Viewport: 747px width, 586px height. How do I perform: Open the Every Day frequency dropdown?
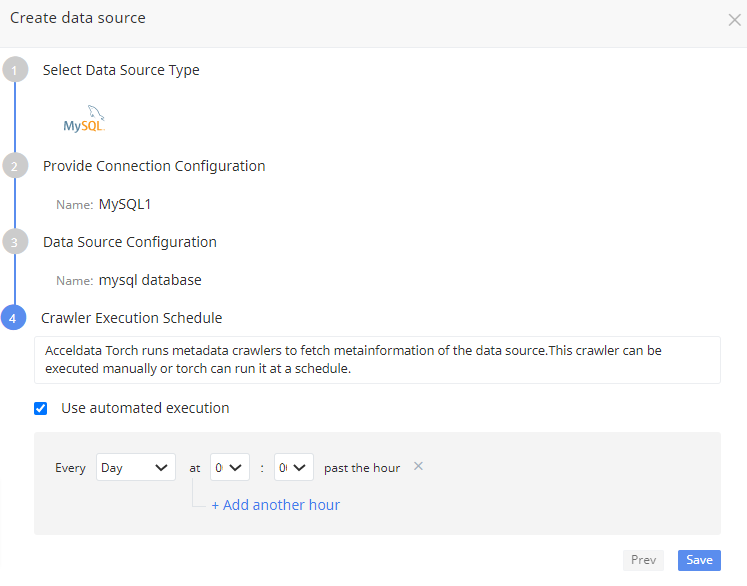click(x=136, y=467)
